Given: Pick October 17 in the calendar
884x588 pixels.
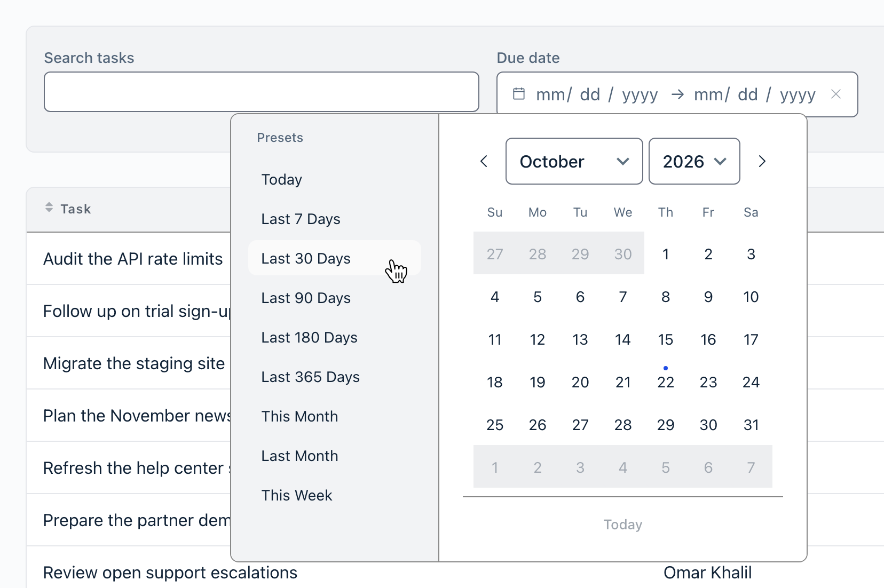Looking at the screenshot, I should (x=751, y=339).
